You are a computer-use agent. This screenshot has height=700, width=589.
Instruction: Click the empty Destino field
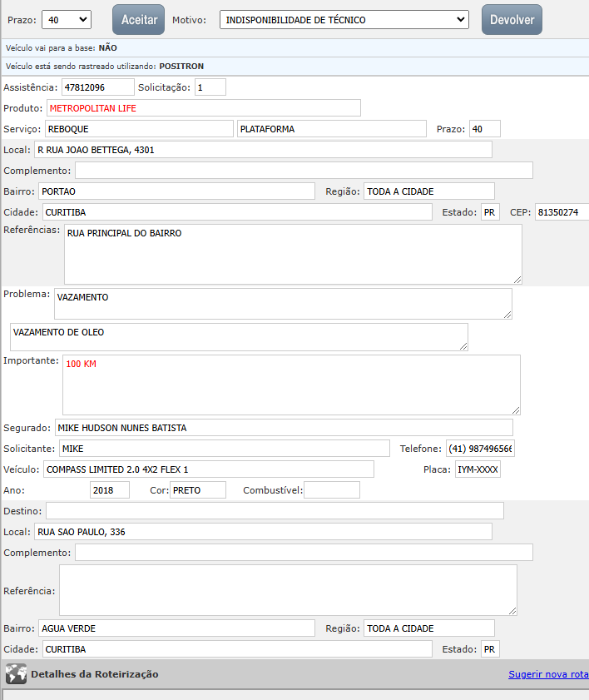[275, 511]
